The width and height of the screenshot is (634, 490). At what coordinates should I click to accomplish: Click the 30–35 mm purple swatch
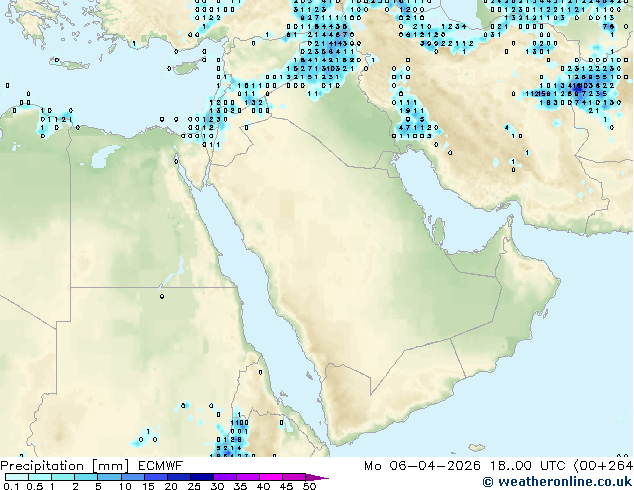(224, 477)
